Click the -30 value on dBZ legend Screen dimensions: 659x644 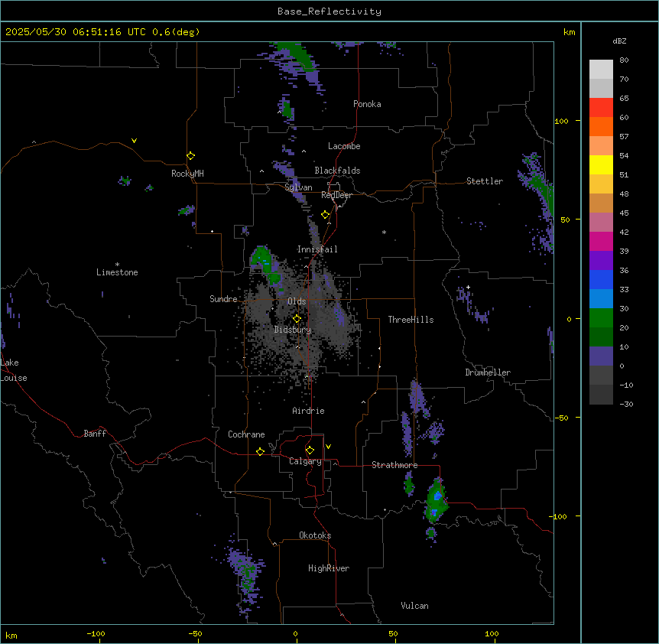626,404
